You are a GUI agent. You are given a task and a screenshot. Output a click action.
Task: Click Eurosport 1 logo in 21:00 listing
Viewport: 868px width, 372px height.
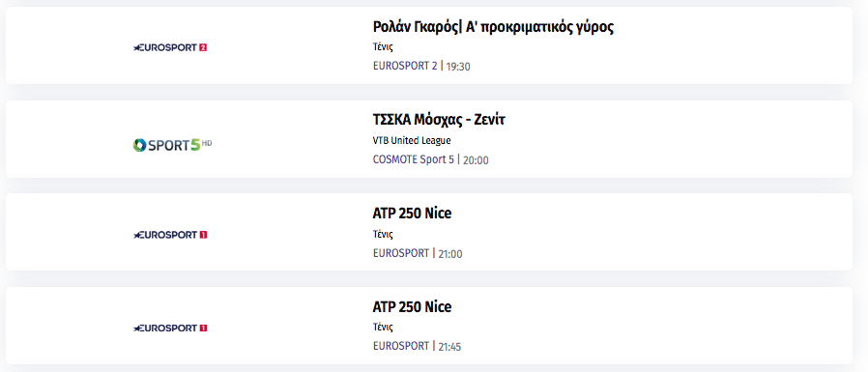[170, 235]
